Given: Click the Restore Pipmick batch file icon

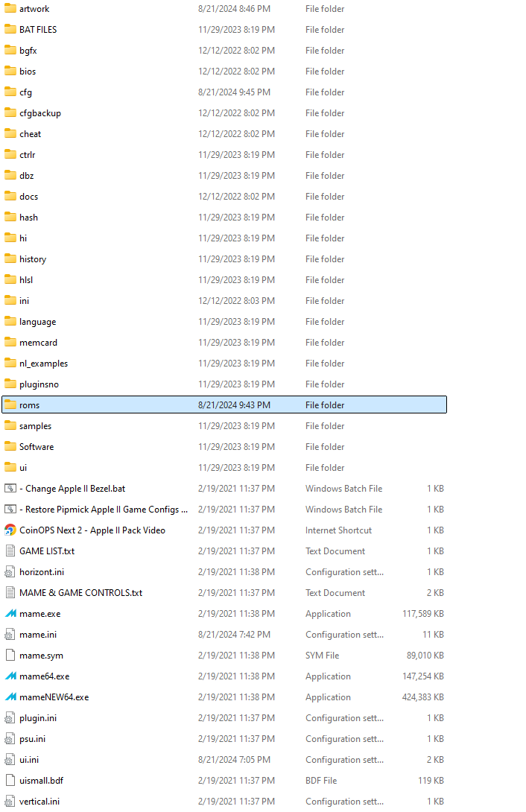Looking at the screenshot, I should click(10, 509).
